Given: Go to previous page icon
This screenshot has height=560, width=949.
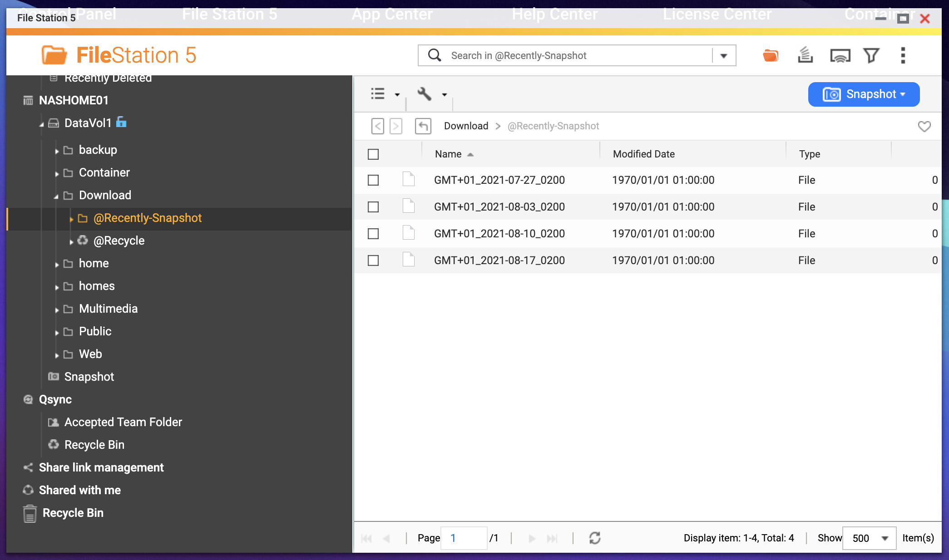Looking at the screenshot, I should click(x=386, y=538).
